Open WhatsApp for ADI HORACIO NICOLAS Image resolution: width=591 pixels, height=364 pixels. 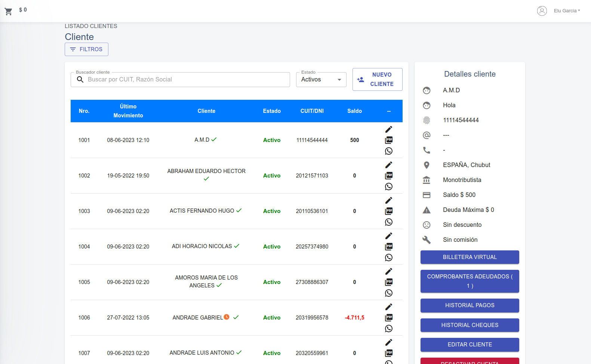[389, 257]
